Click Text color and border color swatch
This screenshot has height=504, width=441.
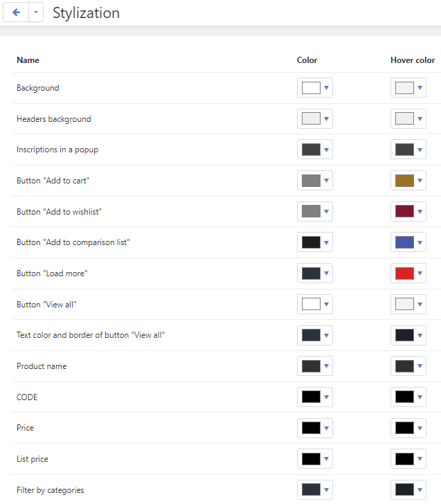coord(311,335)
